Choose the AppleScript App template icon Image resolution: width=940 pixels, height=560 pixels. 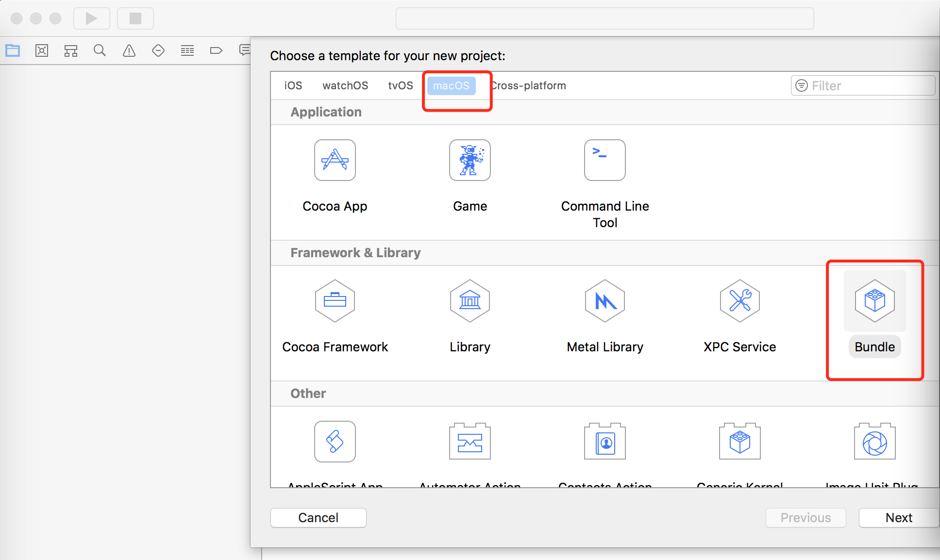pos(335,442)
